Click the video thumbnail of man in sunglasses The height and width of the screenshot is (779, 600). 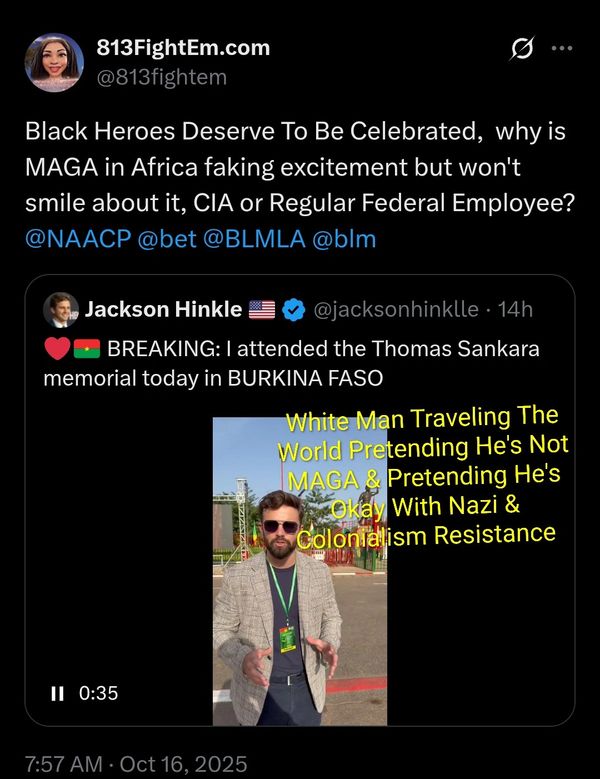click(300, 571)
